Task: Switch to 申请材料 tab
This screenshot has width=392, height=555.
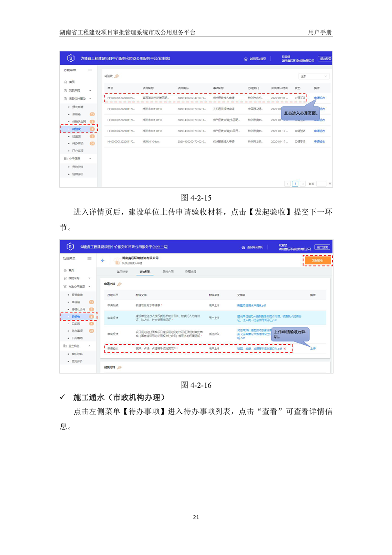Action: click(145, 272)
